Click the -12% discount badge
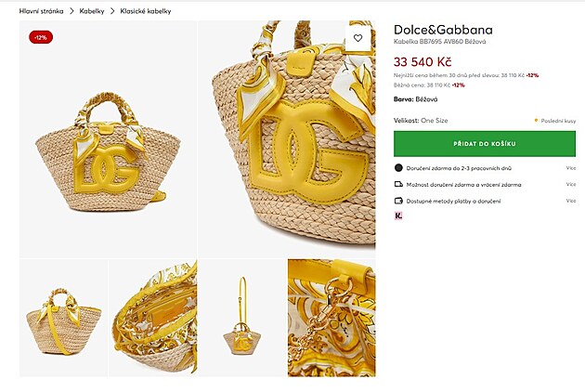Screen dimensions: 585x392 coord(40,37)
